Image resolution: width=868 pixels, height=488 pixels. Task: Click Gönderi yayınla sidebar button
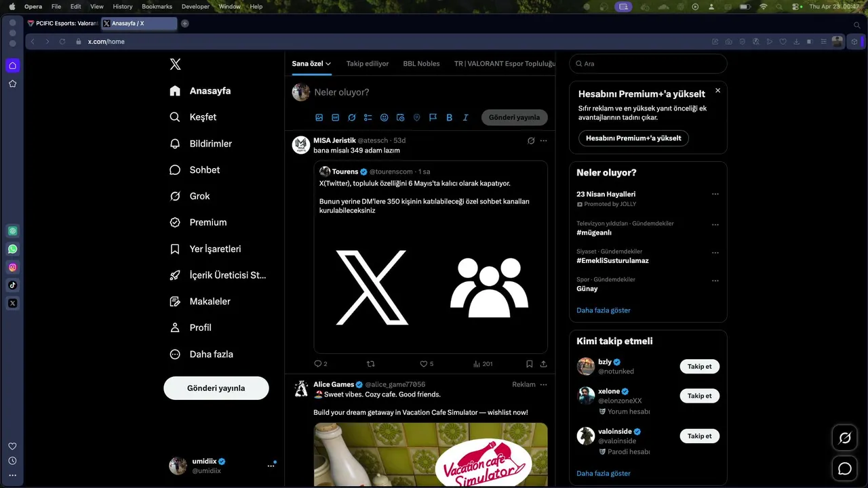216,388
